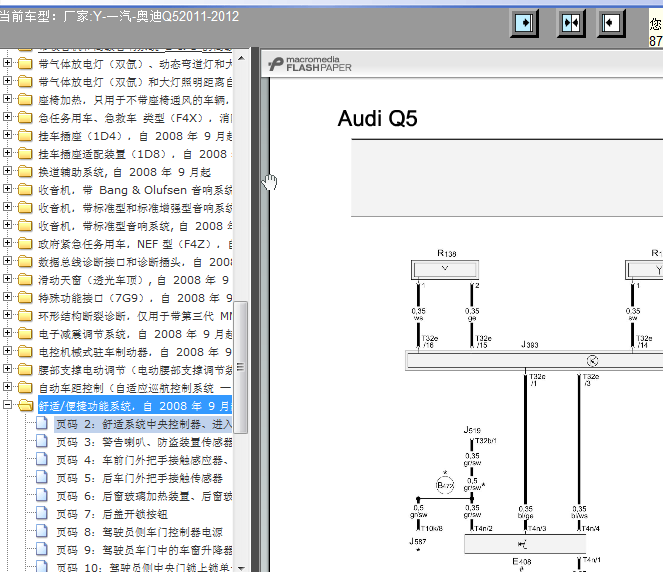Click the E408 switch component in diagram
Viewport: 663px width, 572px height.
click(525, 544)
